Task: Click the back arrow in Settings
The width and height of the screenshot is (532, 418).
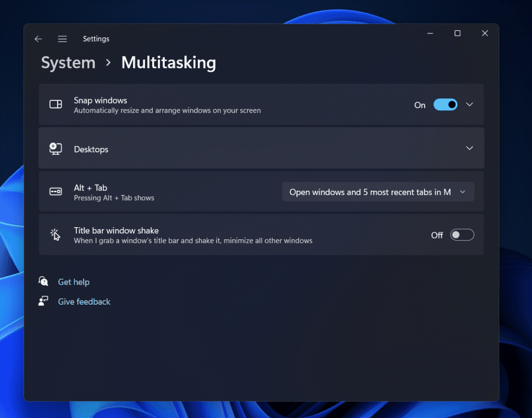Action: point(38,38)
